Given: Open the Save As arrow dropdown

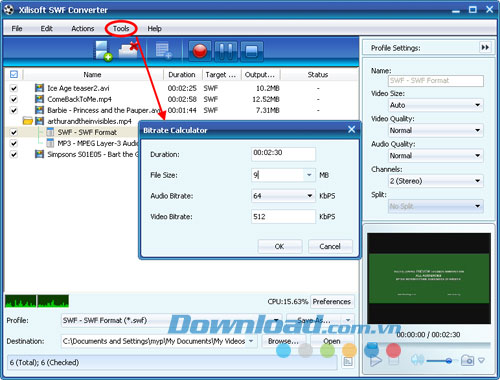Looking at the screenshot, I should (348, 320).
